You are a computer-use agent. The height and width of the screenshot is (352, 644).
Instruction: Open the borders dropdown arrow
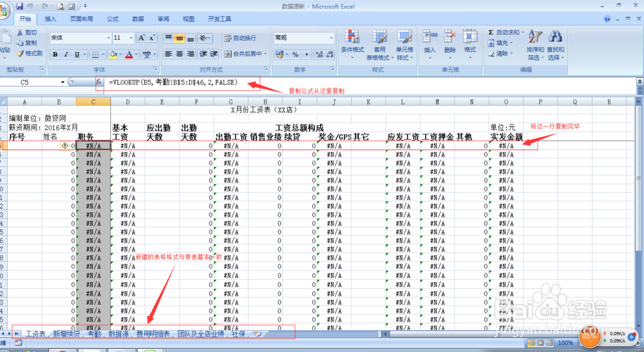[x=102, y=54]
